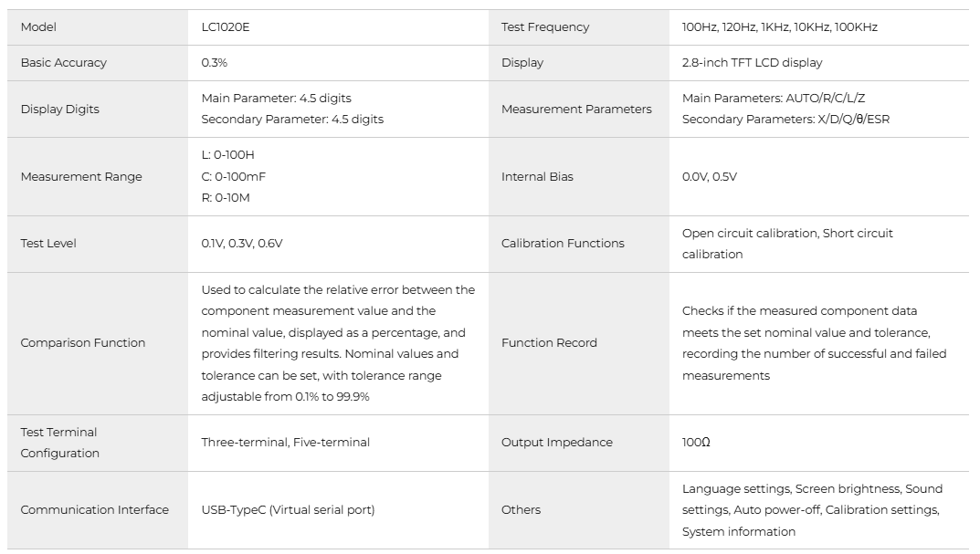The width and height of the screenshot is (980, 554).
Task: Click the Function Record label
Action: (x=549, y=343)
